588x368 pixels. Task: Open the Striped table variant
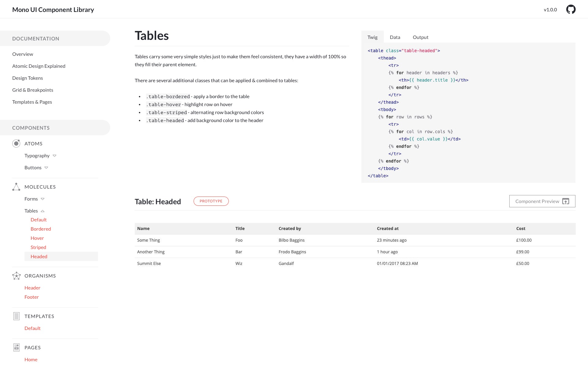coord(38,247)
